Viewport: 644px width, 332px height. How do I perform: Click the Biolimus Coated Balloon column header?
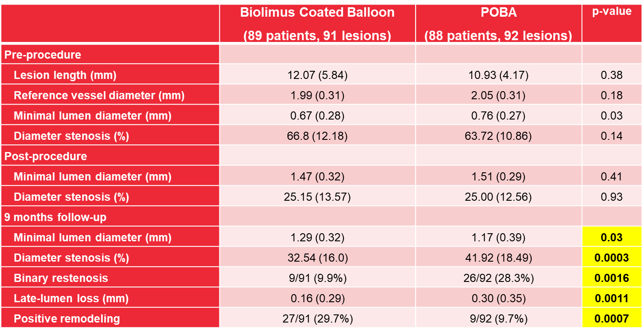tap(317, 24)
